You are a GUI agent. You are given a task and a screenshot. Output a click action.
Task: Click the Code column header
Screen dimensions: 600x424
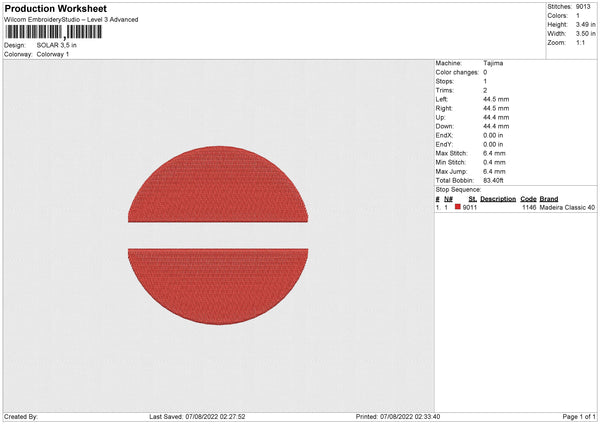[x=528, y=198]
